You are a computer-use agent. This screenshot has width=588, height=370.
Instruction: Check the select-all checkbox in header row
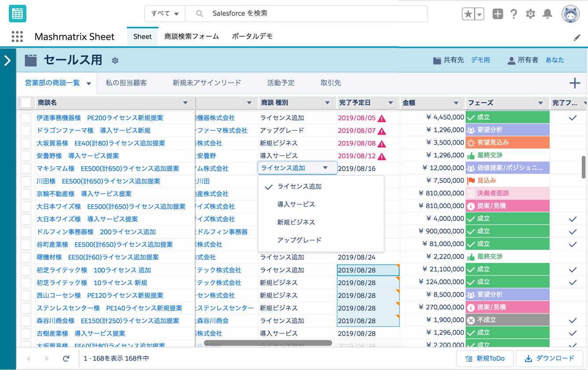click(26, 103)
